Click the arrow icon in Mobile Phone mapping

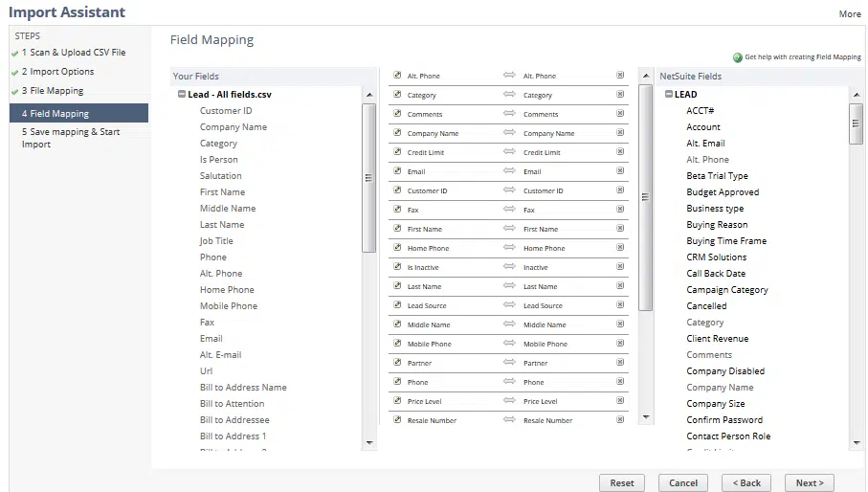coord(509,343)
